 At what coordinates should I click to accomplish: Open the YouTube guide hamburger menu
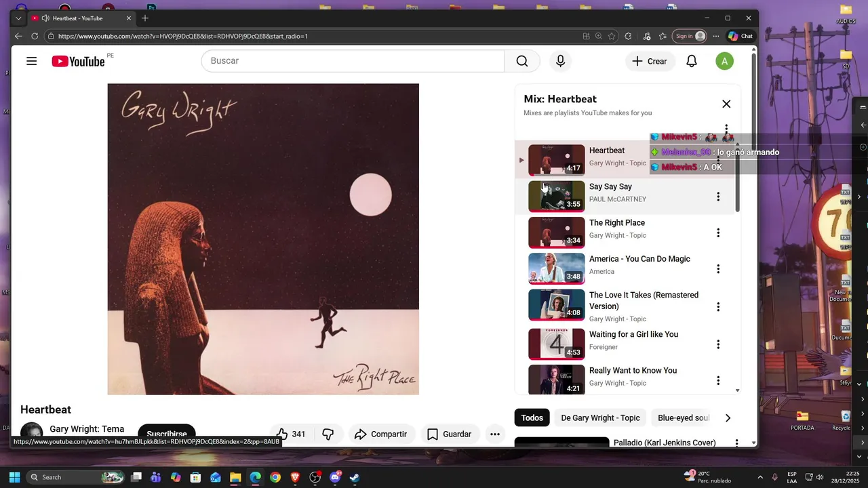(31, 61)
